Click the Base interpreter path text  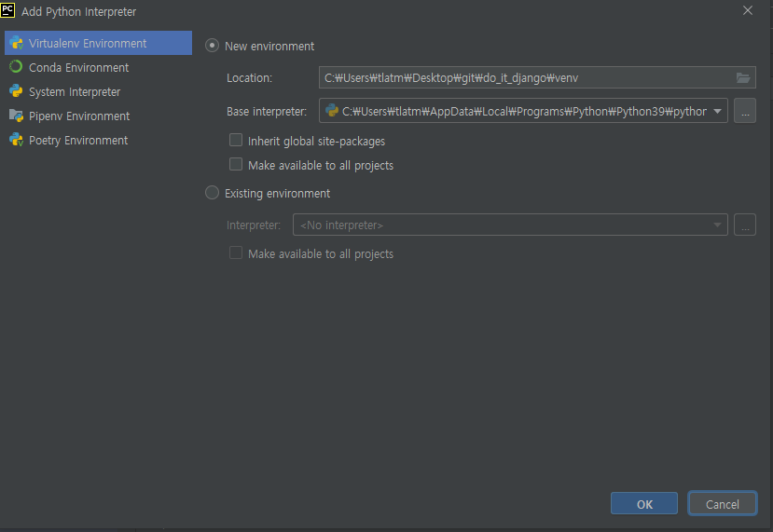525,112
